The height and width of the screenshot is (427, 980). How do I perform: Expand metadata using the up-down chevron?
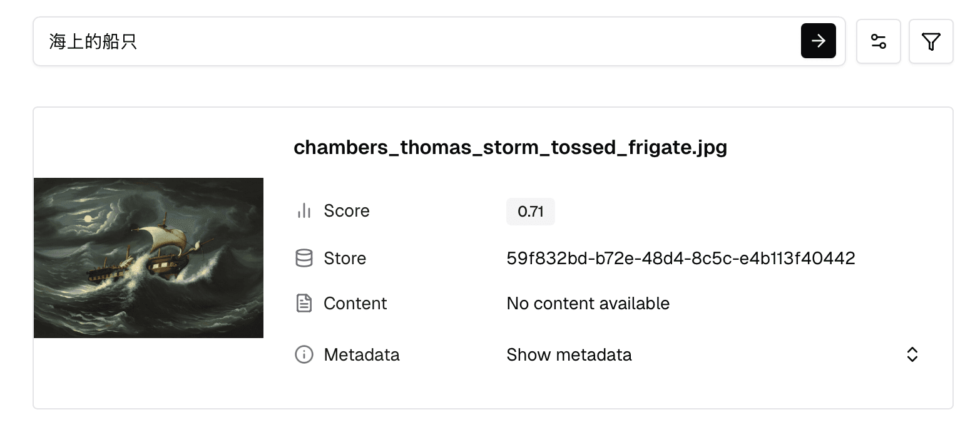tap(912, 355)
